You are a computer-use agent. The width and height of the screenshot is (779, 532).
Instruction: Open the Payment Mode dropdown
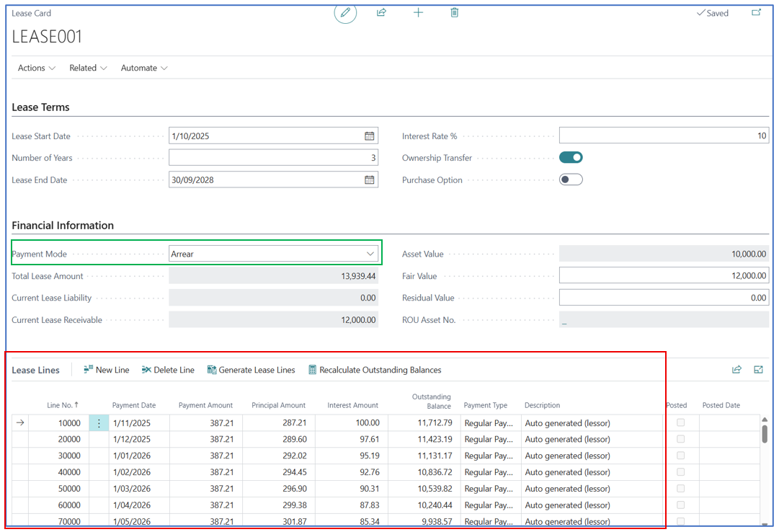(370, 254)
